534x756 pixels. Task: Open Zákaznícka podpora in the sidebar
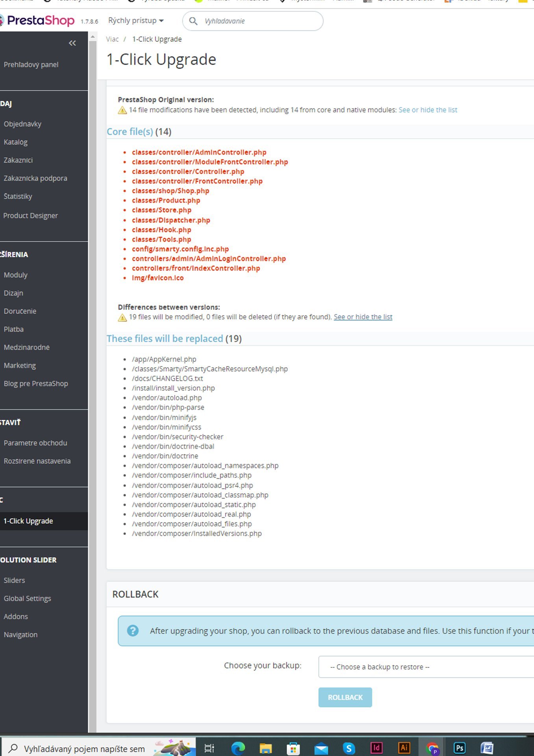click(35, 178)
